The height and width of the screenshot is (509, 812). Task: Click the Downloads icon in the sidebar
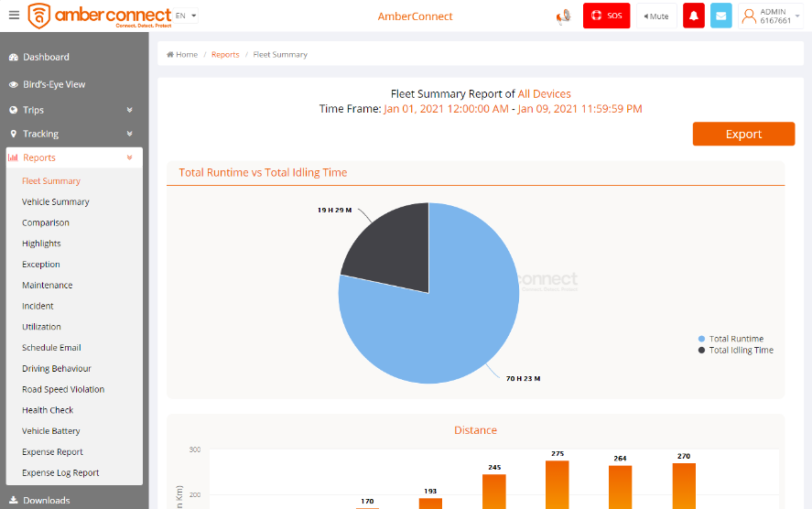click(14, 500)
